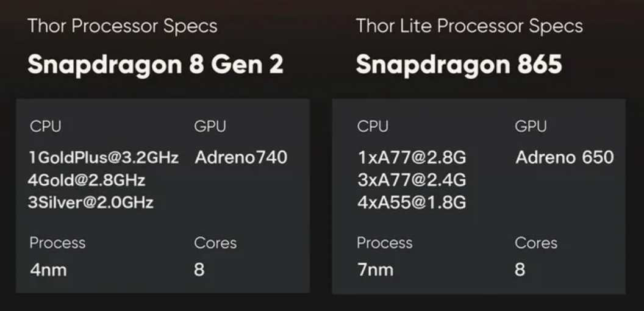The height and width of the screenshot is (311, 644).
Task: Click the 3Silver@2.0GHz CPU entry
Action: click(x=90, y=202)
